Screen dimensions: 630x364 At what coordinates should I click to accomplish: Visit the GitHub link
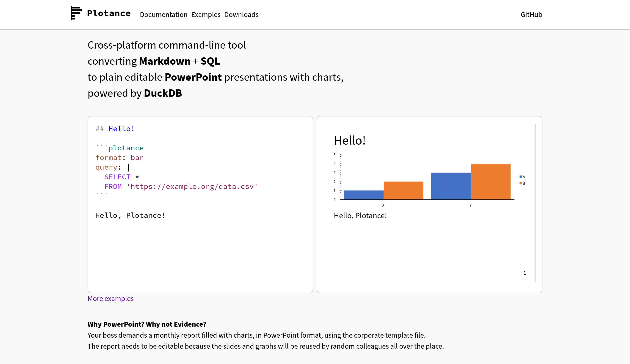pyautogui.click(x=531, y=14)
